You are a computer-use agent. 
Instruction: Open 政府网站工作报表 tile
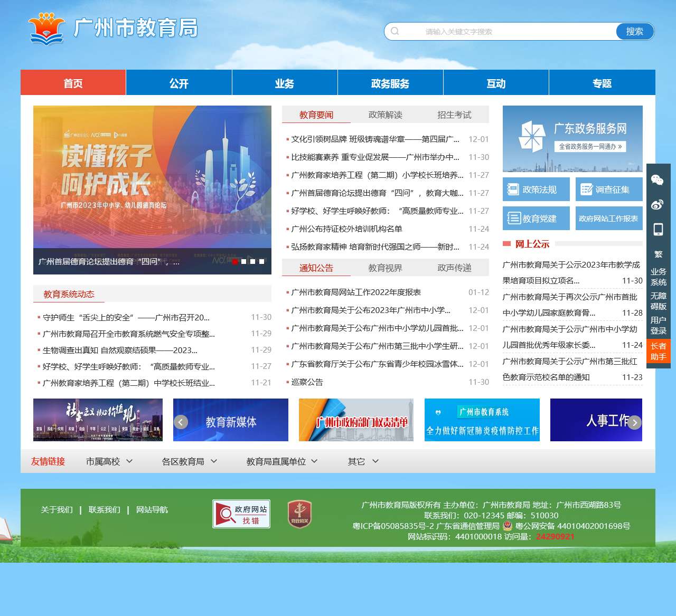pyautogui.click(x=609, y=218)
